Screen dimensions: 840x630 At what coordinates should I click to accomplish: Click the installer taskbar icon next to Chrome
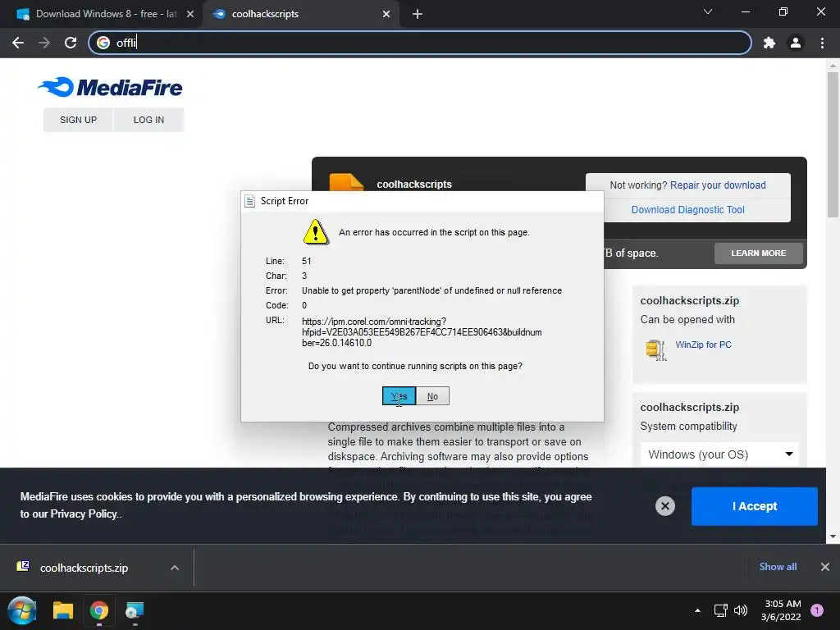[135, 610]
